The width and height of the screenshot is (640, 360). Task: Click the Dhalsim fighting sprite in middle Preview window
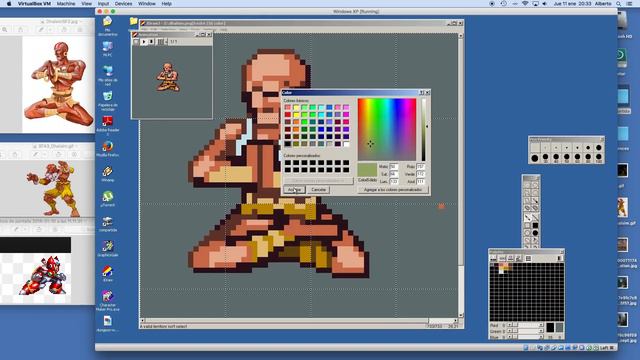55,188
